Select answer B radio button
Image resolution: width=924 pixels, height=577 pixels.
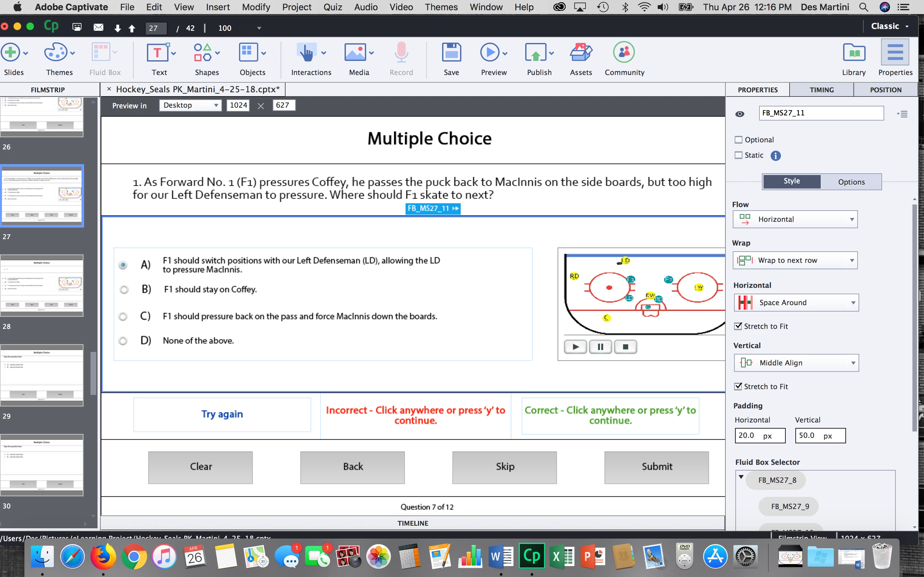[x=124, y=290]
